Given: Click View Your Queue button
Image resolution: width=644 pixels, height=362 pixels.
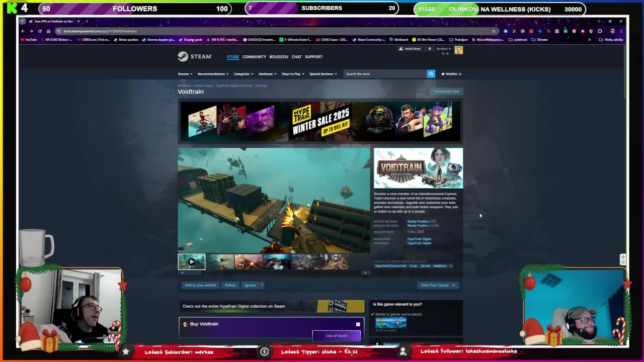Looking at the screenshot, I should pos(438,285).
